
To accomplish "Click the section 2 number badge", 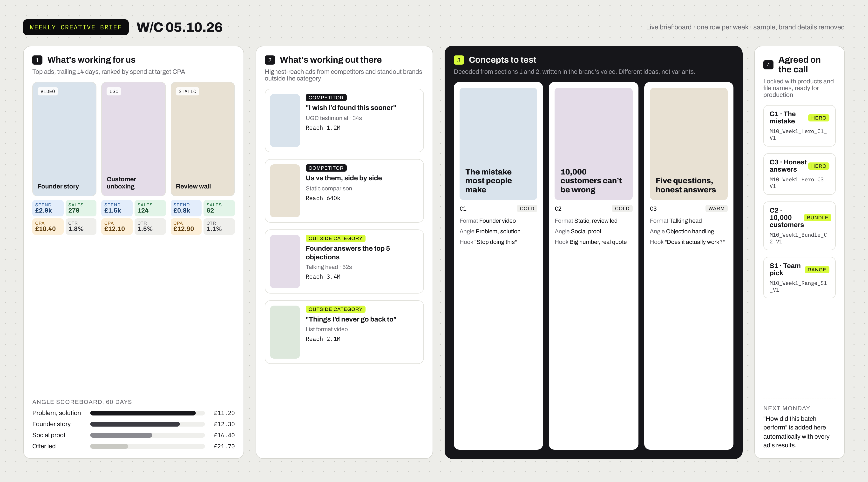I will click(270, 60).
